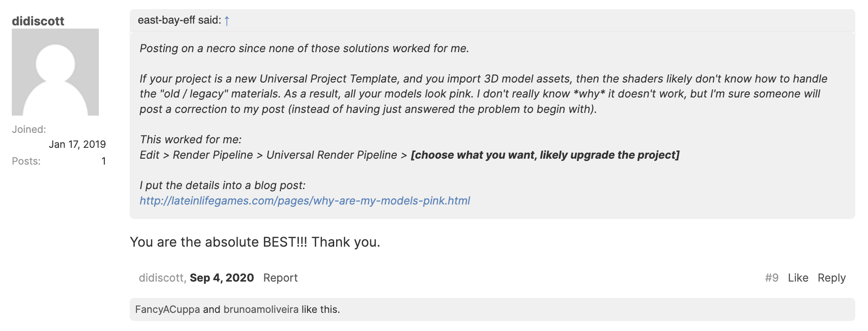Open the didiscott profile name above the avatar
The width and height of the screenshot is (868, 331).
(38, 21)
